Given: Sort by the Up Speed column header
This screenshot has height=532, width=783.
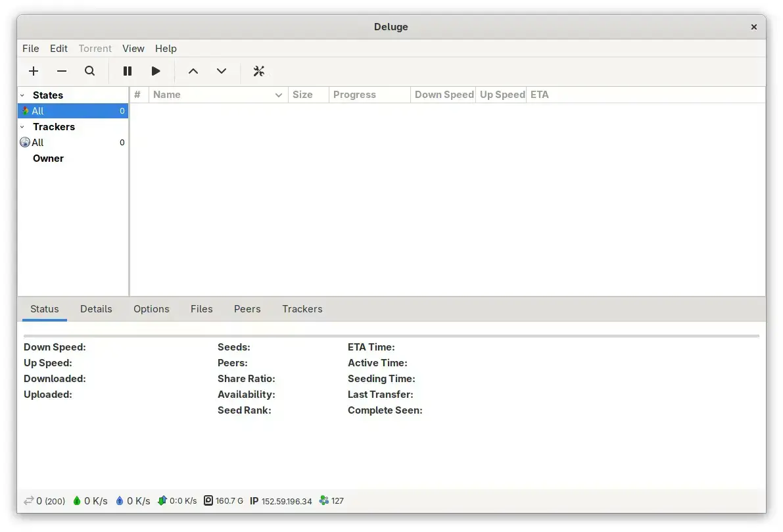Looking at the screenshot, I should (501, 95).
